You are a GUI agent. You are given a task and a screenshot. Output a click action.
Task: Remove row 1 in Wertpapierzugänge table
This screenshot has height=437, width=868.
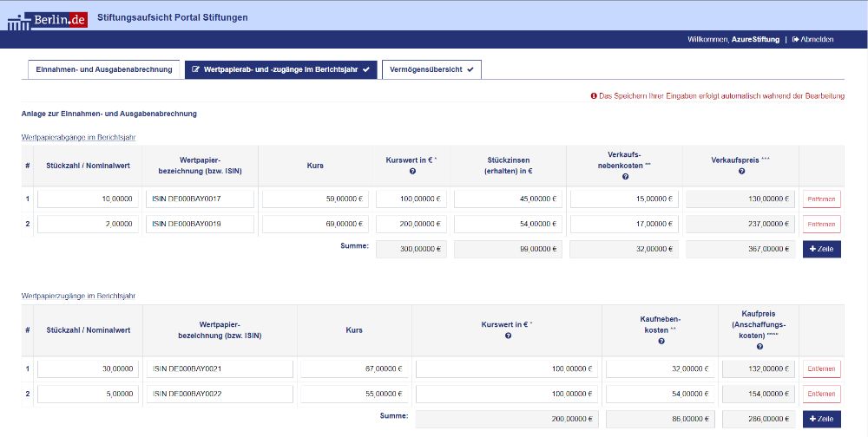(821, 369)
